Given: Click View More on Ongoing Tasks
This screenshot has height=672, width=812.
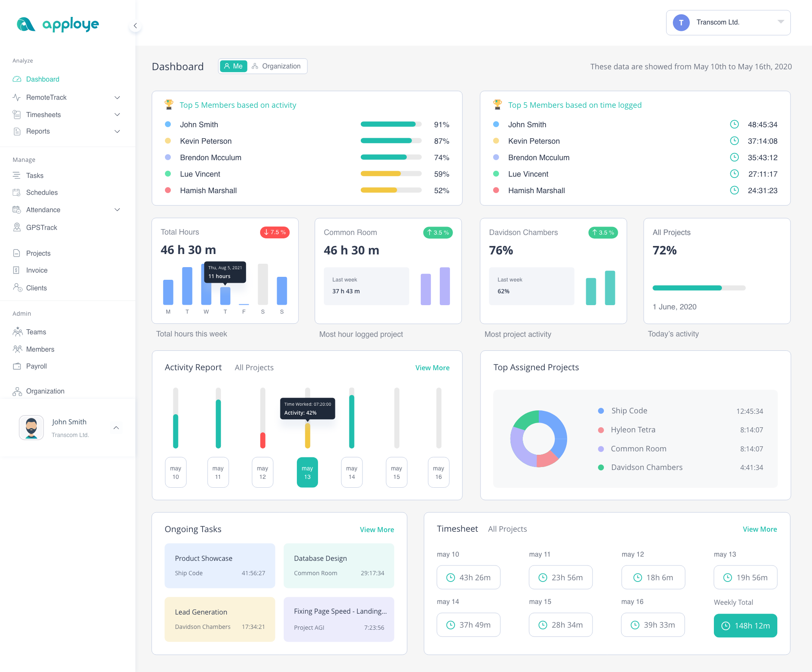Looking at the screenshot, I should click(378, 529).
